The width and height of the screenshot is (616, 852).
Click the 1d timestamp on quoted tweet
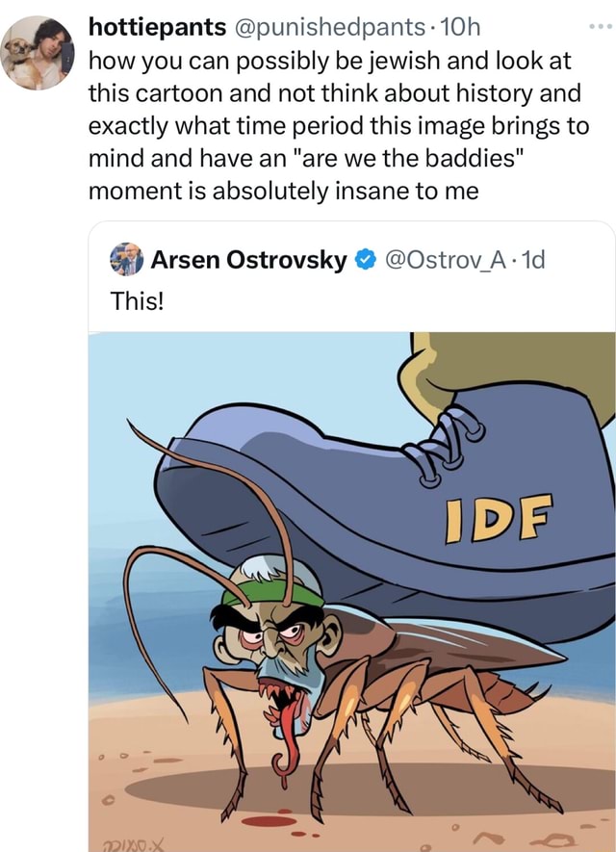[x=532, y=260]
